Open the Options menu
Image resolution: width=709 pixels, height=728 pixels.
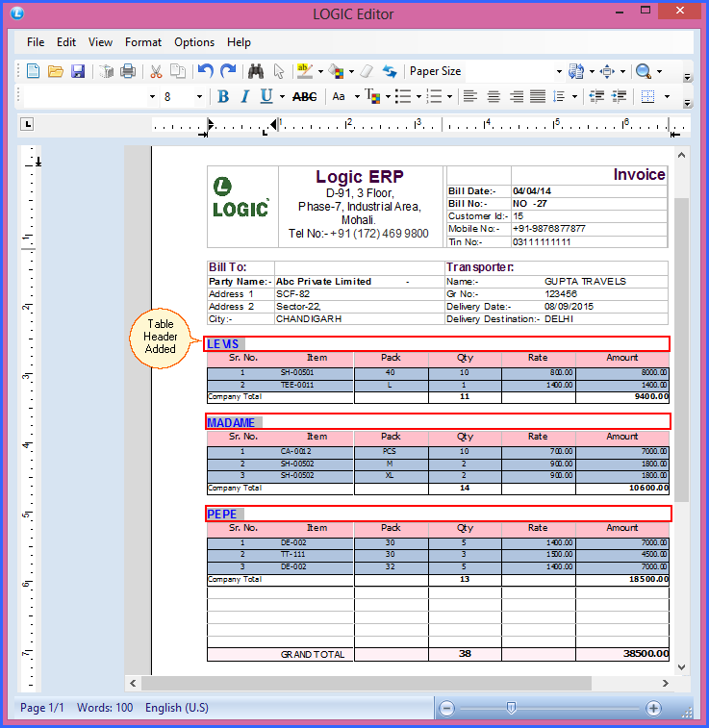click(x=194, y=42)
